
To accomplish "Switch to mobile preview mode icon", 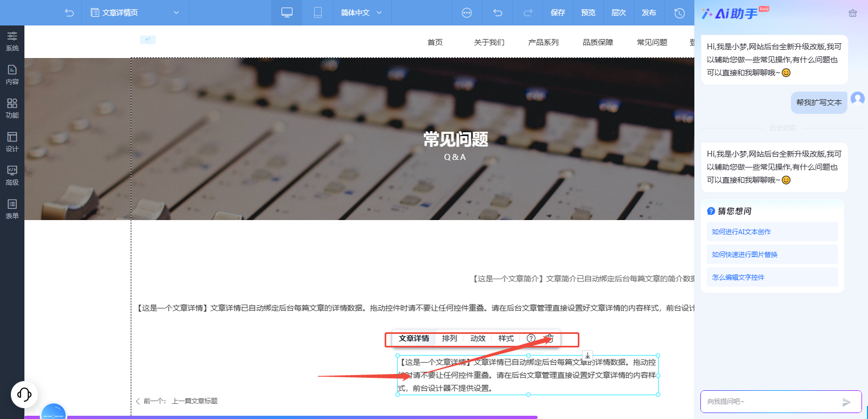I will click(x=318, y=12).
